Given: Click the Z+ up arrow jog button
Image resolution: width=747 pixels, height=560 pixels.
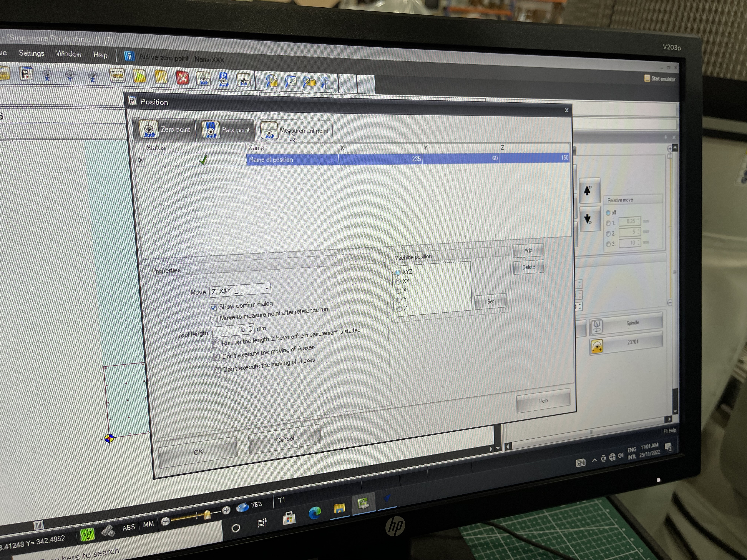Looking at the screenshot, I should pos(589,190).
